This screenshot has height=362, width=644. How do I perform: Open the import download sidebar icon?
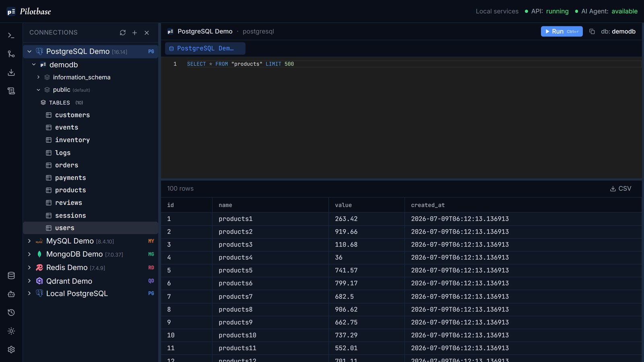pyautogui.click(x=11, y=72)
